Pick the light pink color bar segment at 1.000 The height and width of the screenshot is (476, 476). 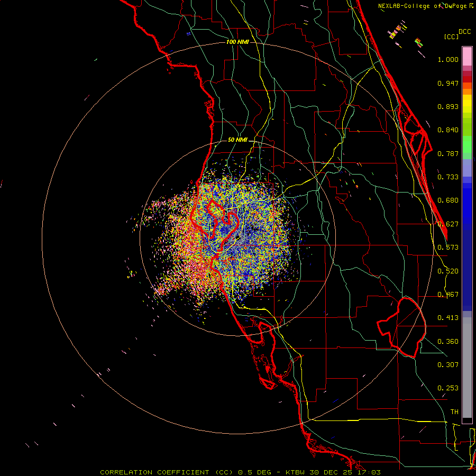tap(467, 57)
